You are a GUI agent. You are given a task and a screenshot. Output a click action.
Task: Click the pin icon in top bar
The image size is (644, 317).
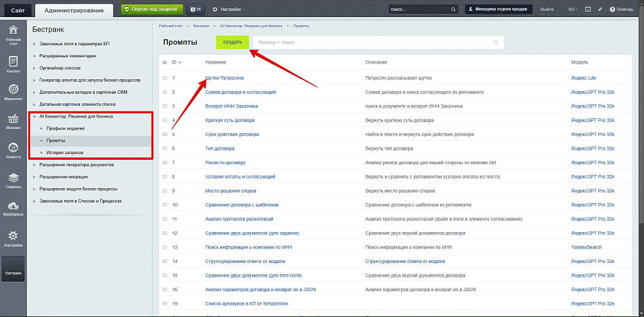point(600,9)
